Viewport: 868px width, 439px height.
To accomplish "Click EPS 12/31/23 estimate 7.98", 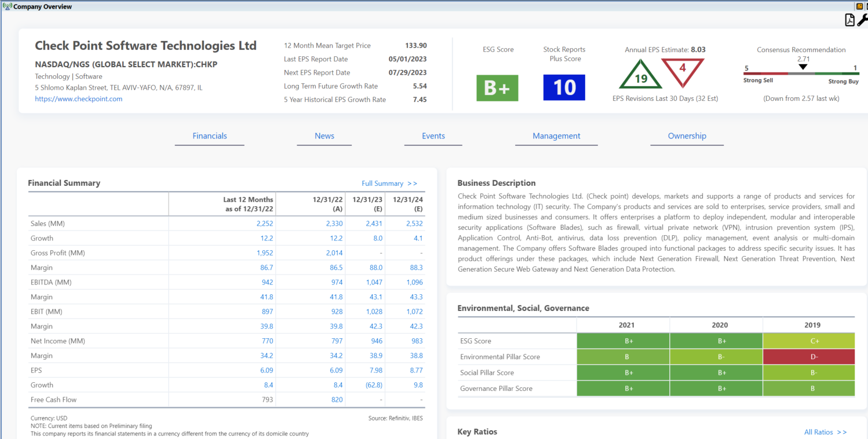I will (376, 370).
